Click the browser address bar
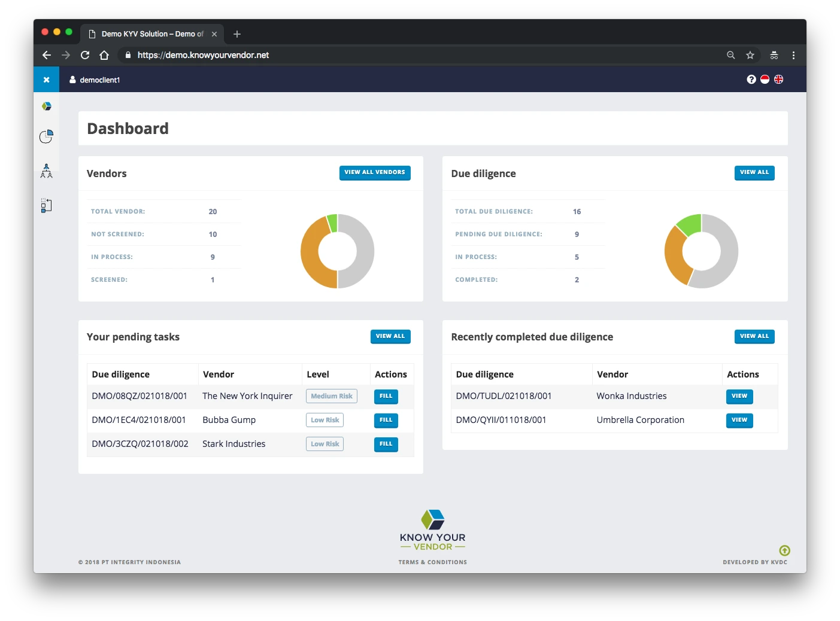Image resolution: width=840 pixels, height=621 pixels. (359, 54)
